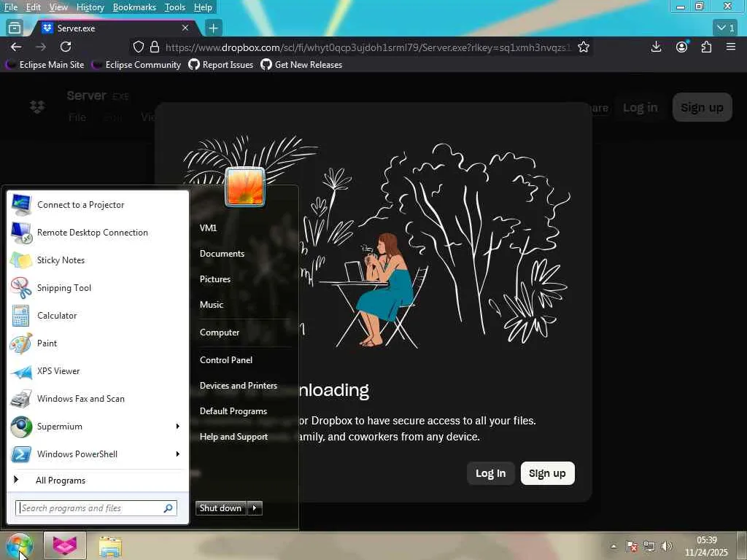
Task: Click the Shut down button
Action: pos(220,508)
